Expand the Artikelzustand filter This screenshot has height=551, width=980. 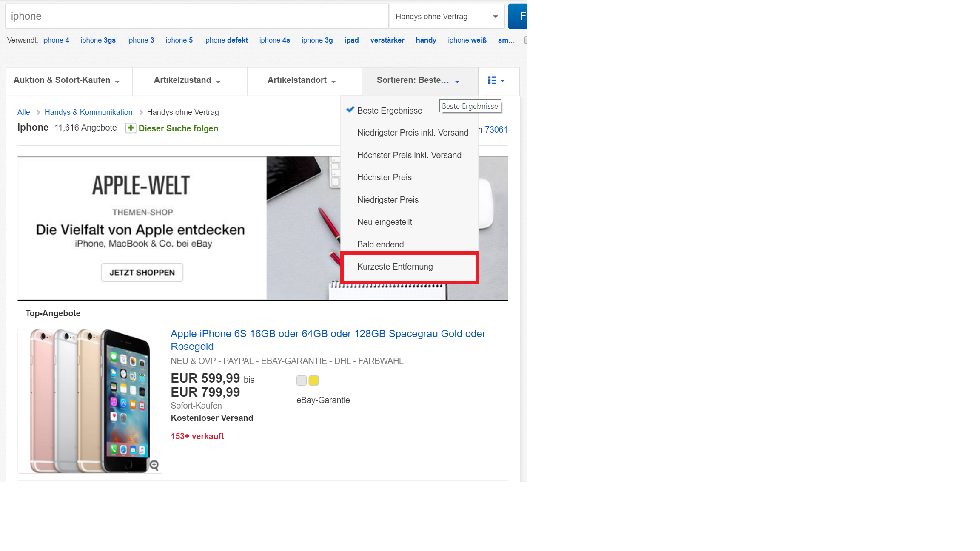187,80
